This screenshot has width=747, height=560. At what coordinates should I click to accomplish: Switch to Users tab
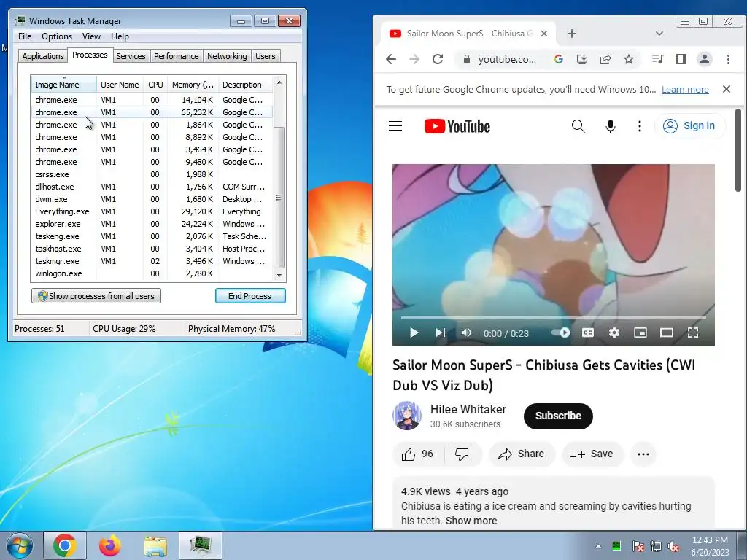click(265, 55)
